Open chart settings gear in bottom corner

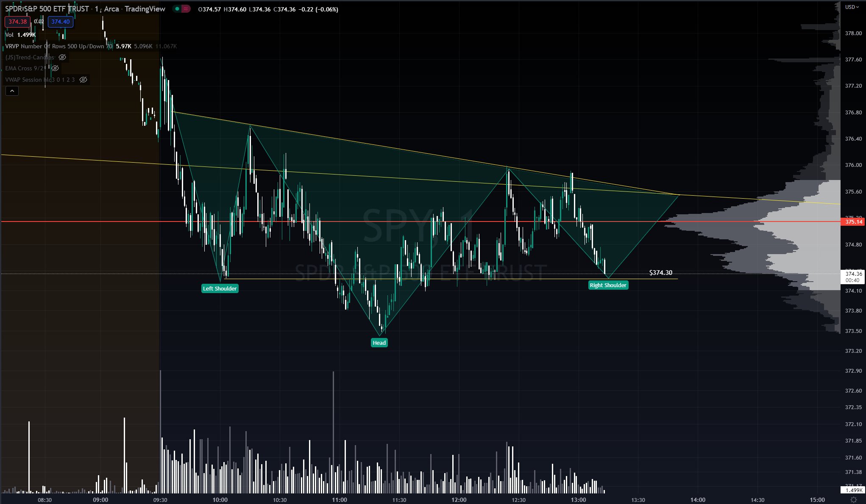853,500
